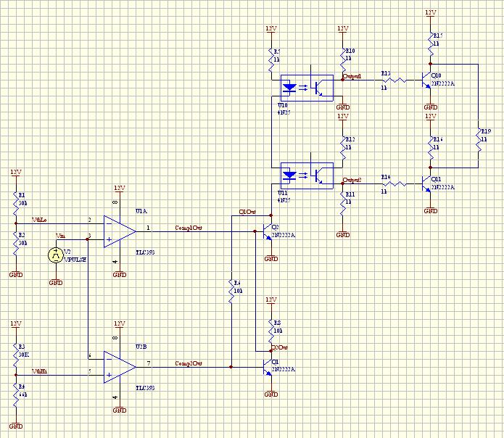Click the Comp2Out net label

pyautogui.click(x=189, y=363)
